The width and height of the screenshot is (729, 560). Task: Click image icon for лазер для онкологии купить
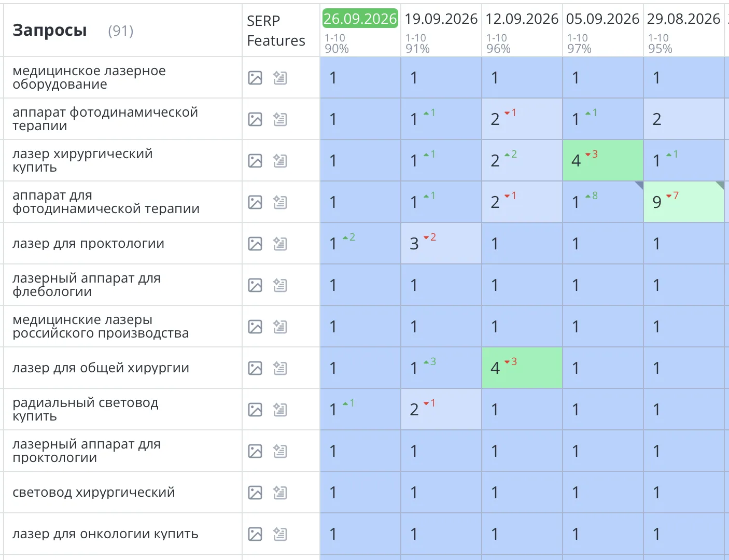(255, 534)
